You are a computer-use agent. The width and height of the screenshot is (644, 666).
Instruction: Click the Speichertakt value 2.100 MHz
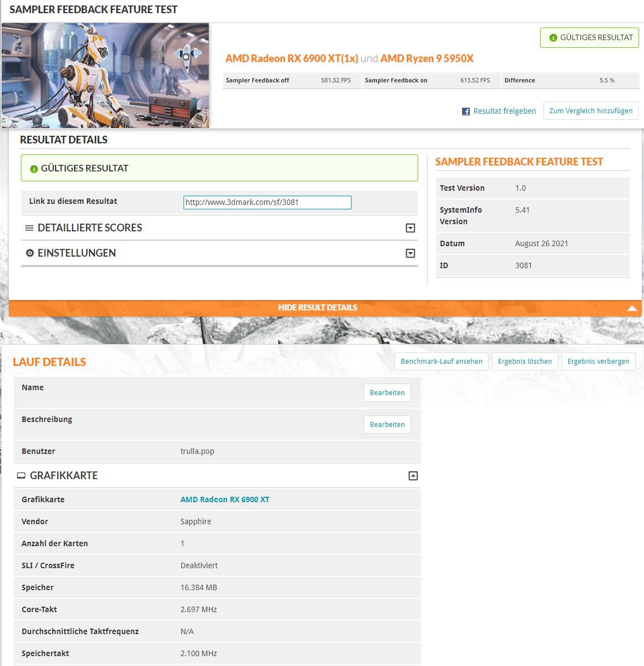(x=198, y=653)
